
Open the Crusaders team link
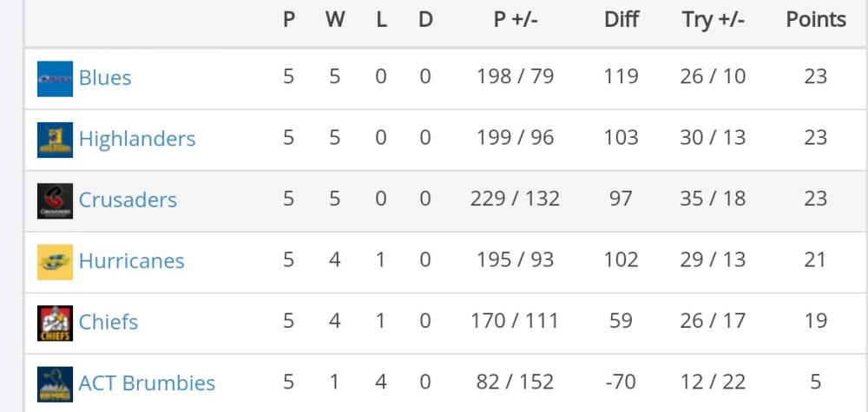coord(128,199)
